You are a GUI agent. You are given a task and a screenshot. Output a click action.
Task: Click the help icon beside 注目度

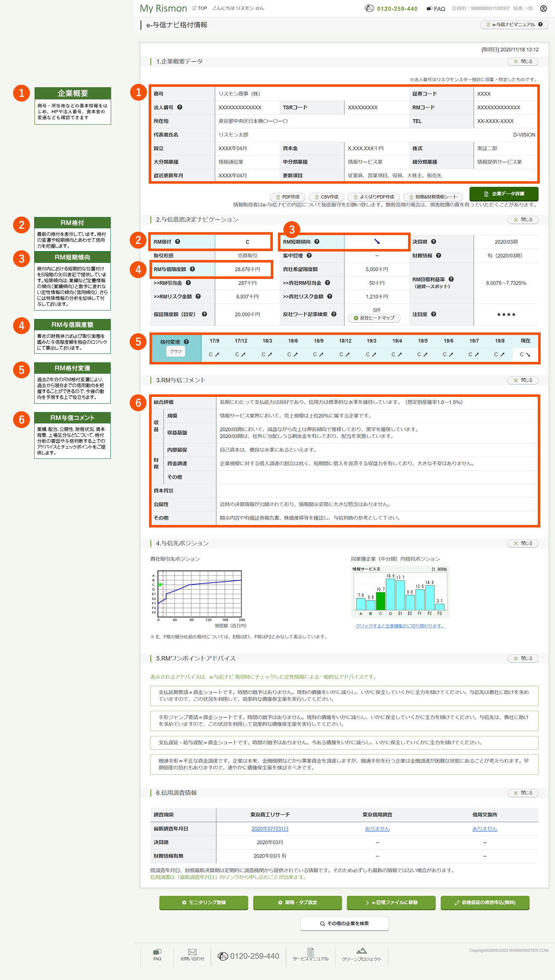(434, 314)
